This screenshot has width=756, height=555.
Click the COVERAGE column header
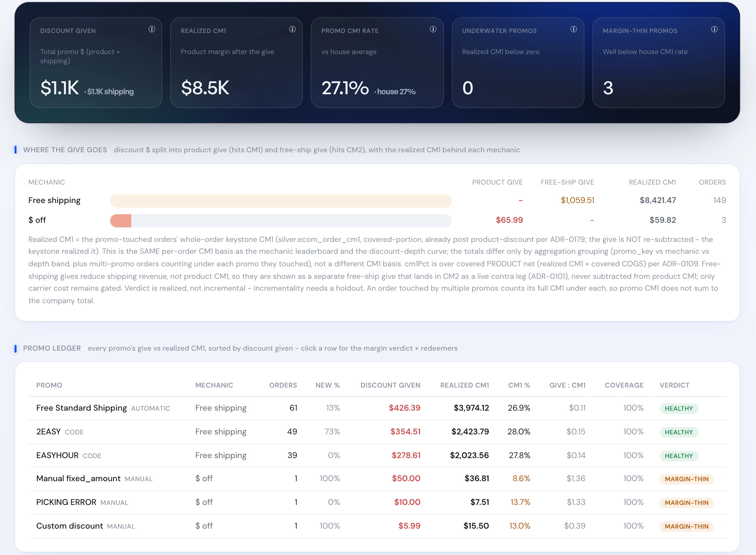coord(624,385)
